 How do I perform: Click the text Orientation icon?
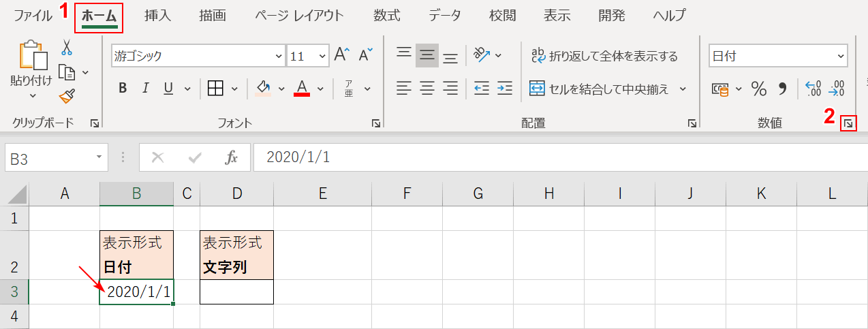tap(482, 54)
